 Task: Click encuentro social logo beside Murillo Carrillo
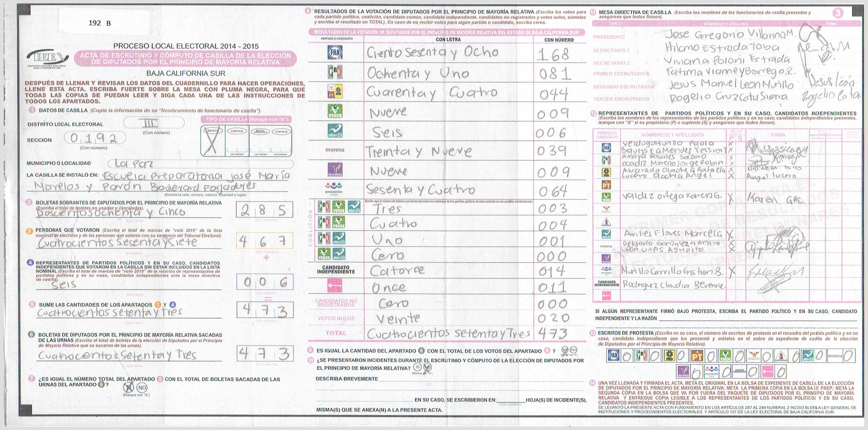(x=606, y=271)
